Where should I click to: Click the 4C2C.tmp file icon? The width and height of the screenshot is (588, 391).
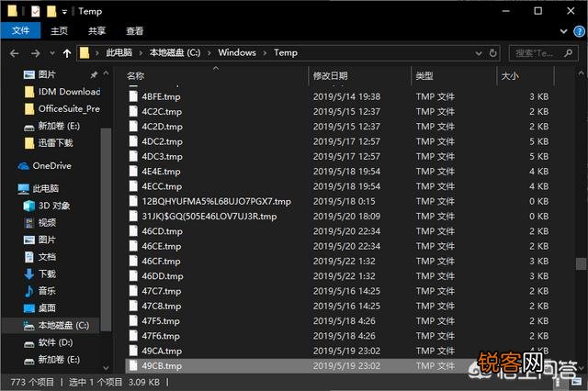[x=133, y=111]
